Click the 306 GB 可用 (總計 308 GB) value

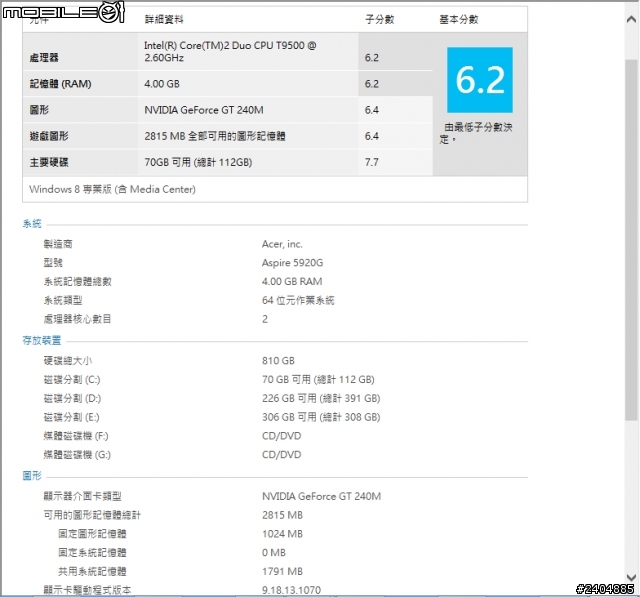(321, 417)
